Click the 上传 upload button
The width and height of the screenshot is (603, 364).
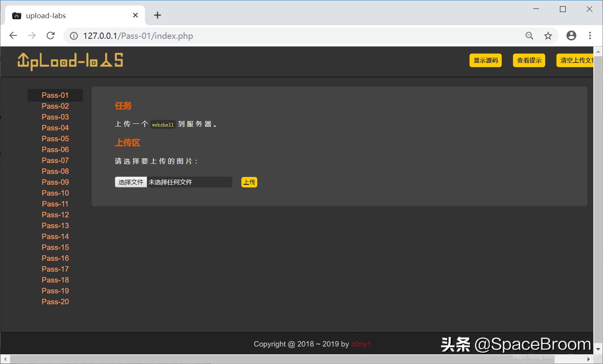(x=249, y=182)
